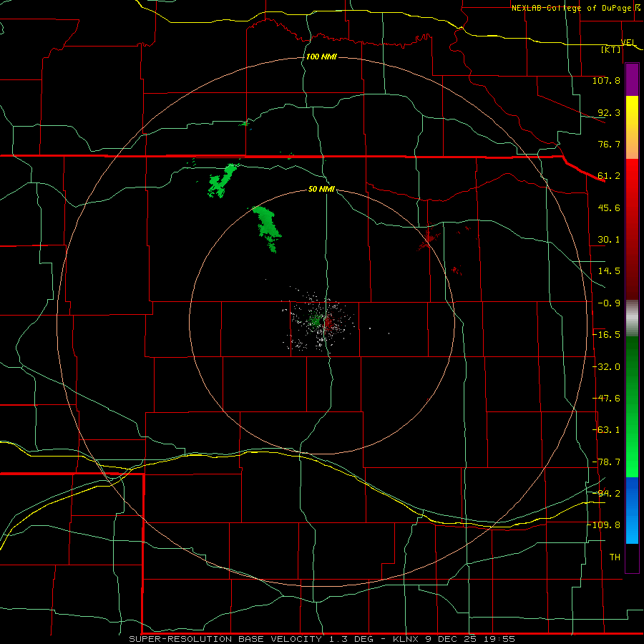
Task: Click the NEXLAB-College of DuPage label
Action: click(x=571, y=8)
